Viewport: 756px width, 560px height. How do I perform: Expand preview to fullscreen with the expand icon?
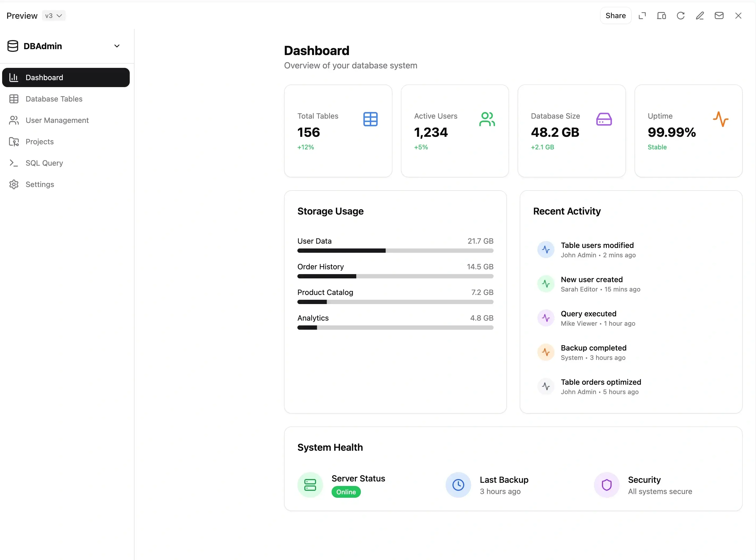point(643,15)
